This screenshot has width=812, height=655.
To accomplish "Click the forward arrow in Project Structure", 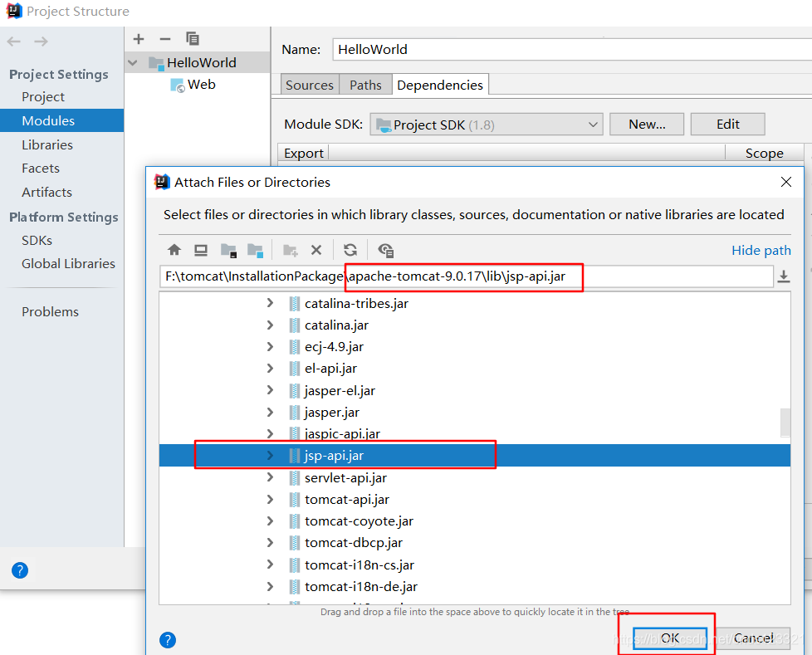I will coord(41,42).
